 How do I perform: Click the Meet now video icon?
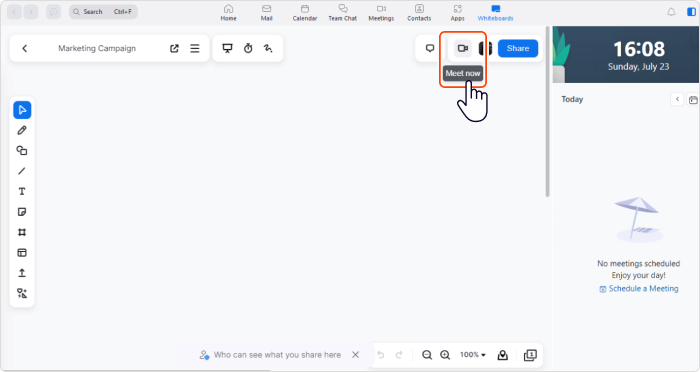[x=463, y=48]
